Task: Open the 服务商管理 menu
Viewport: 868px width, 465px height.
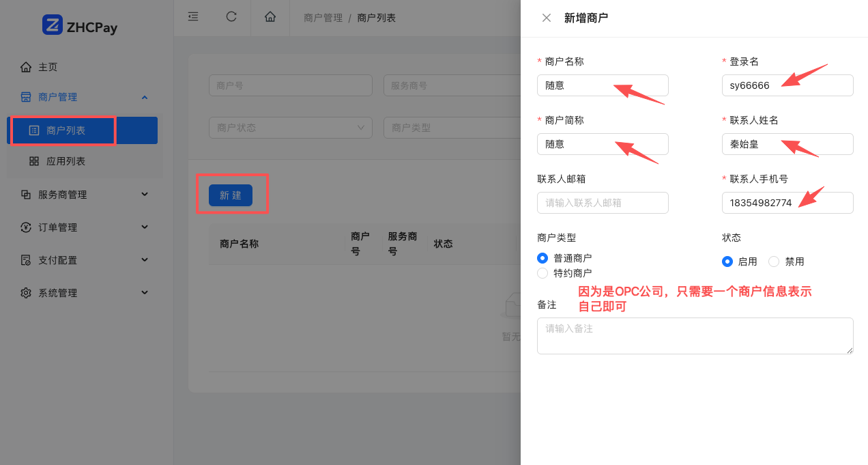Action: pos(85,195)
